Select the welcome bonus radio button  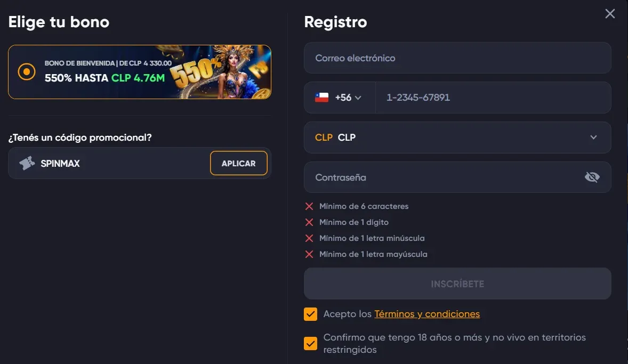(26, 71)
